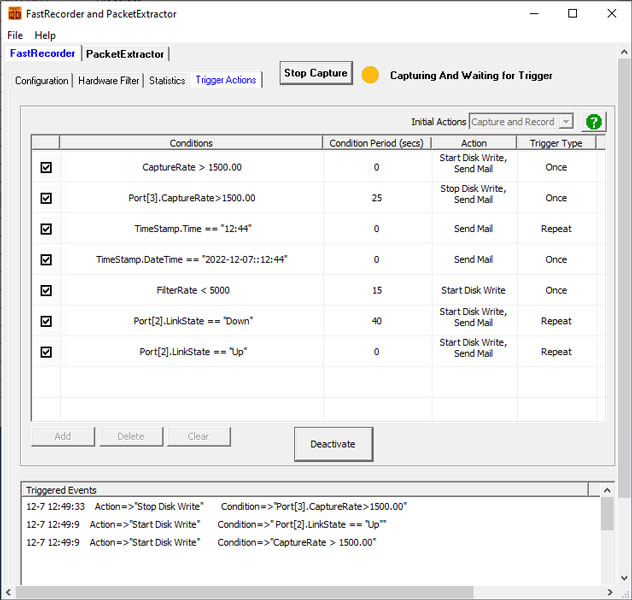632x600 pixels.
Task: Click the Add button
Action: point(63,436)
